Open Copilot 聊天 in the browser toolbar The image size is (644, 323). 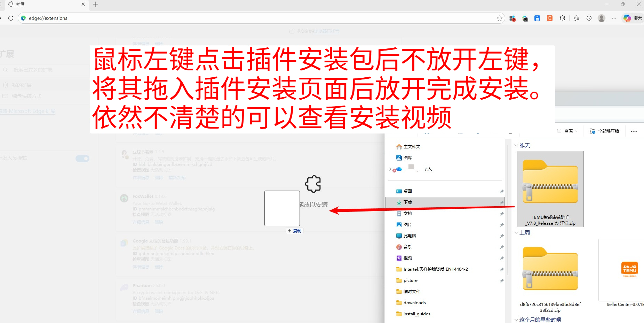coord(631,18)
